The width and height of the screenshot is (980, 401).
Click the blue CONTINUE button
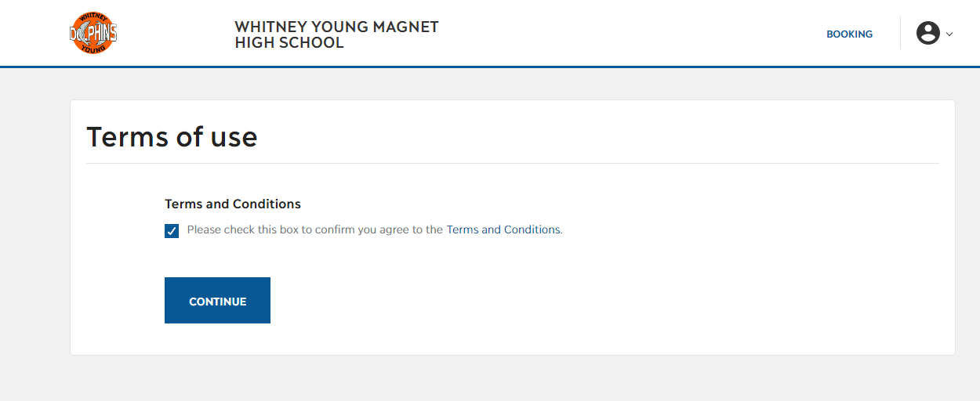coord(217,300)
